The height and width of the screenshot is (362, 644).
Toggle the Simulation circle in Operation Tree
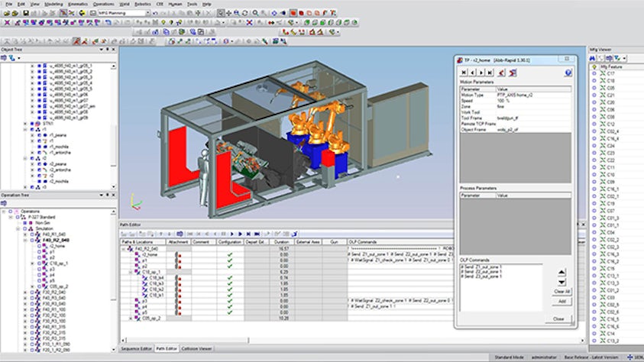pos(24,228)
